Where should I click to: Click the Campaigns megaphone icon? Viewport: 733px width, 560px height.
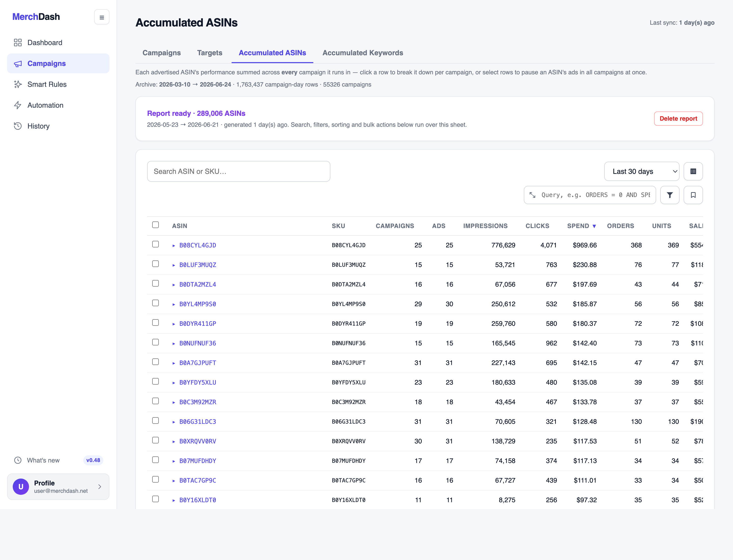(x=18, y=64)
